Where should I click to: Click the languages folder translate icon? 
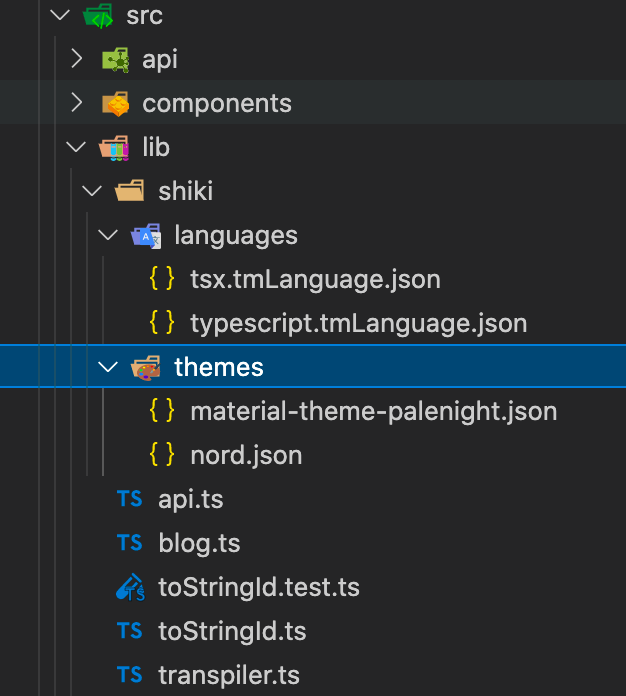146,236
